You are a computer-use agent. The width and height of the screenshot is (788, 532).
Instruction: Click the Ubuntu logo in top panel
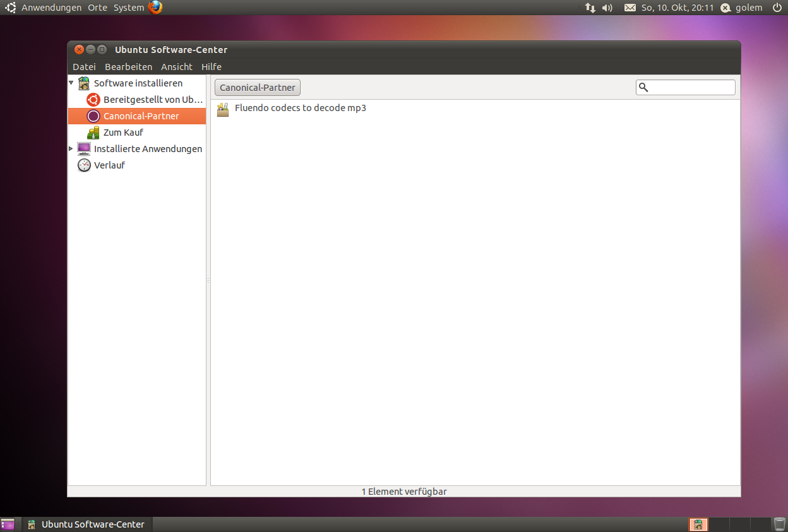click(11, 8)
